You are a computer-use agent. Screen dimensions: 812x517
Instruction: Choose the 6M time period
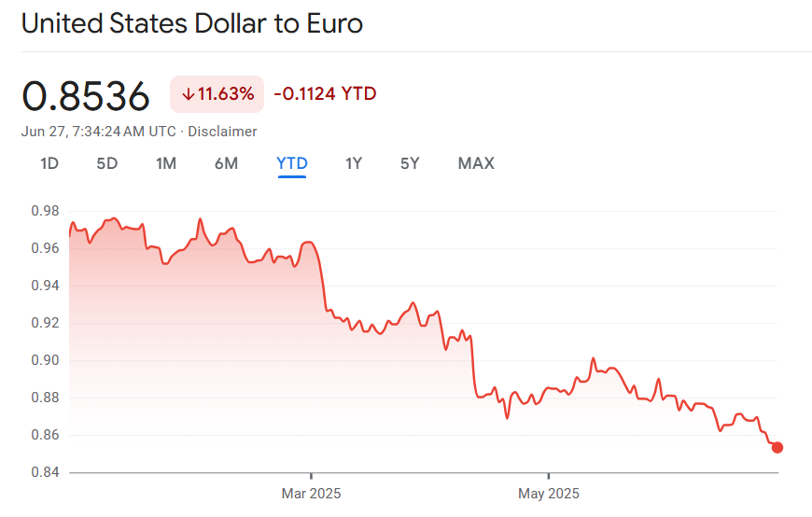tap(226, 164)
